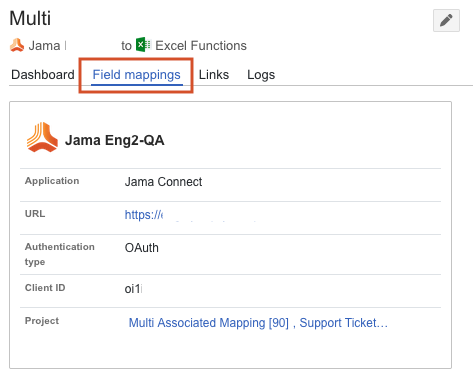Select the Field mappings tab
This screenshot has width=473, height=379.
tap(137, 75)
